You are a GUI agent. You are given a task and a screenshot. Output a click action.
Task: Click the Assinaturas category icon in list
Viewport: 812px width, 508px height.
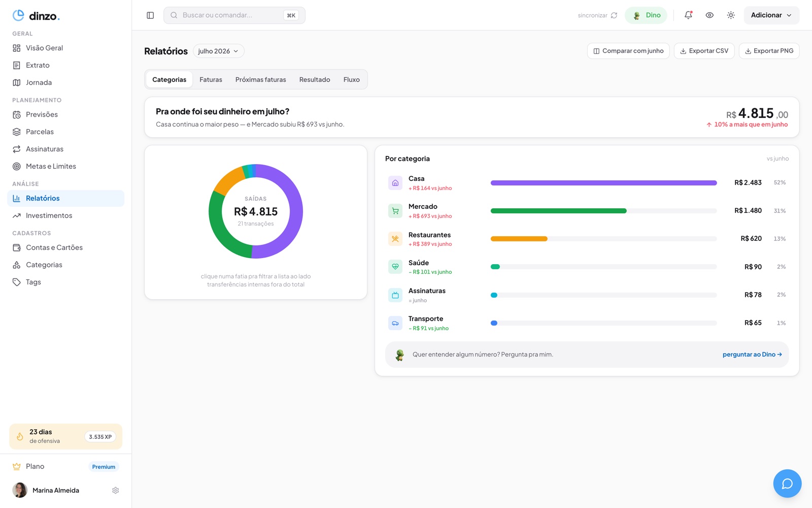[x=395, y=295]
